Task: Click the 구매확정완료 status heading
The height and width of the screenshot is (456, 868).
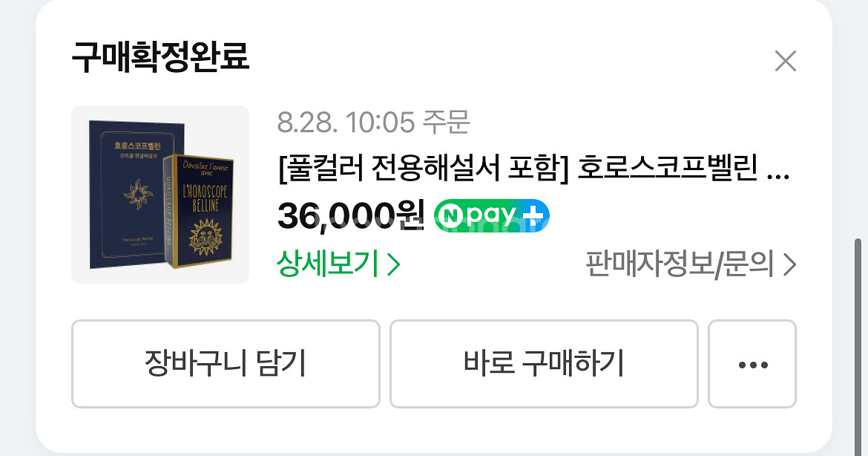Action: coord(160,56)
